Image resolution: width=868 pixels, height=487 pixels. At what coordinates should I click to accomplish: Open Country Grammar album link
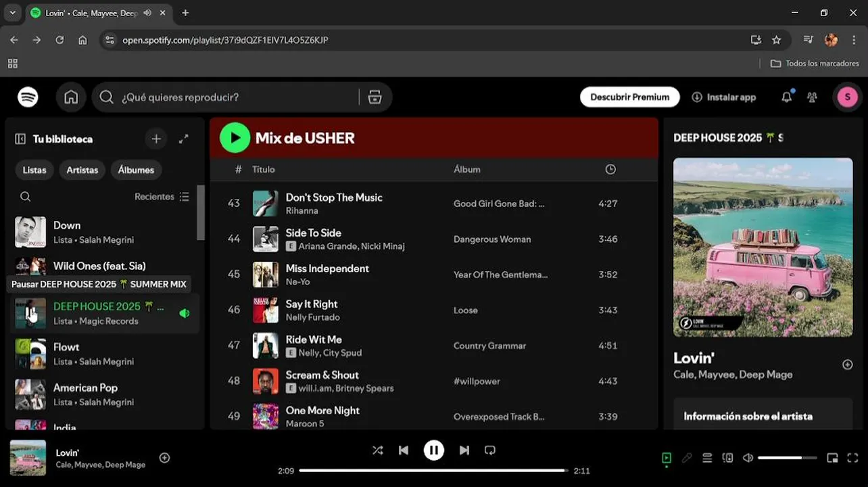click(x=489, y=346)
